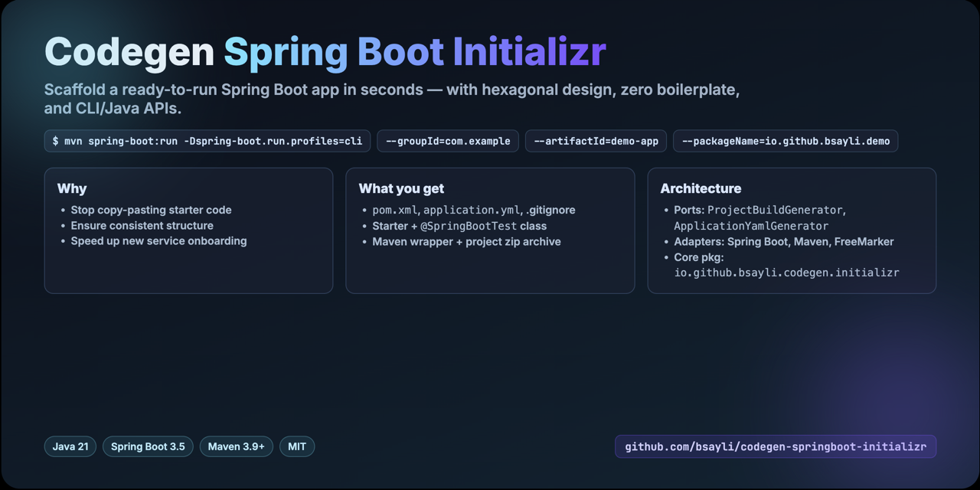Viewport: 980px width, 490px height.
Task: Select the --artifactId=demo-app chip
Action: pos(596,141)
